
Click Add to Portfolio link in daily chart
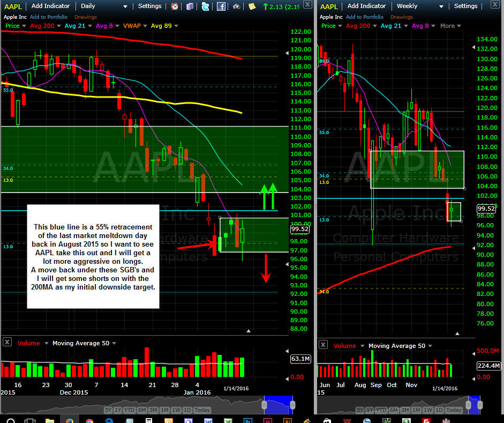pyautogui.click(x=49, y=17)
